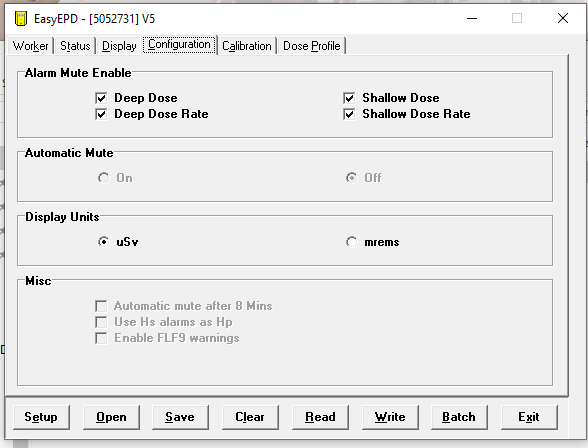This screenshot has height=448, width=588.
Task: Switch to the Dose Profile tab
Action: (x=312, y=46)
